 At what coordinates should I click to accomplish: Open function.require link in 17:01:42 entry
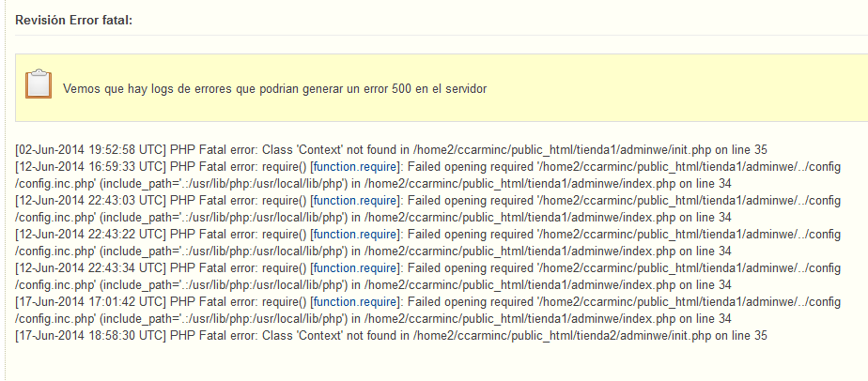355,302
